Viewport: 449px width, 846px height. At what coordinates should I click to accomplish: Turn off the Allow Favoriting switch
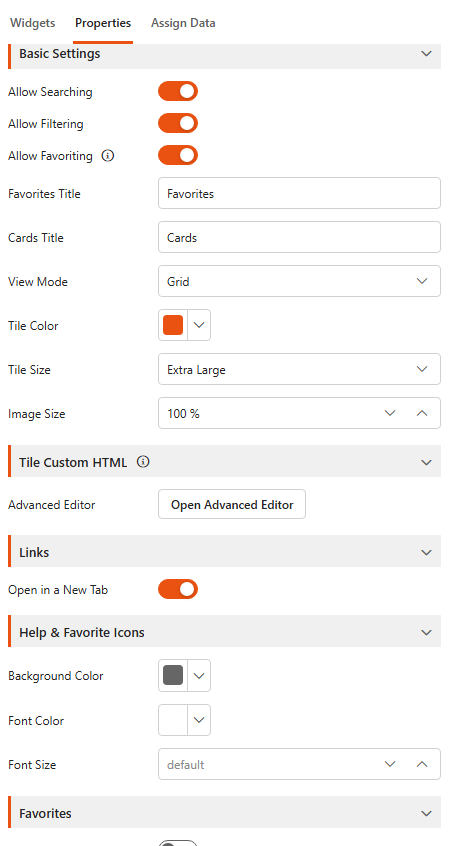[178, 155]
